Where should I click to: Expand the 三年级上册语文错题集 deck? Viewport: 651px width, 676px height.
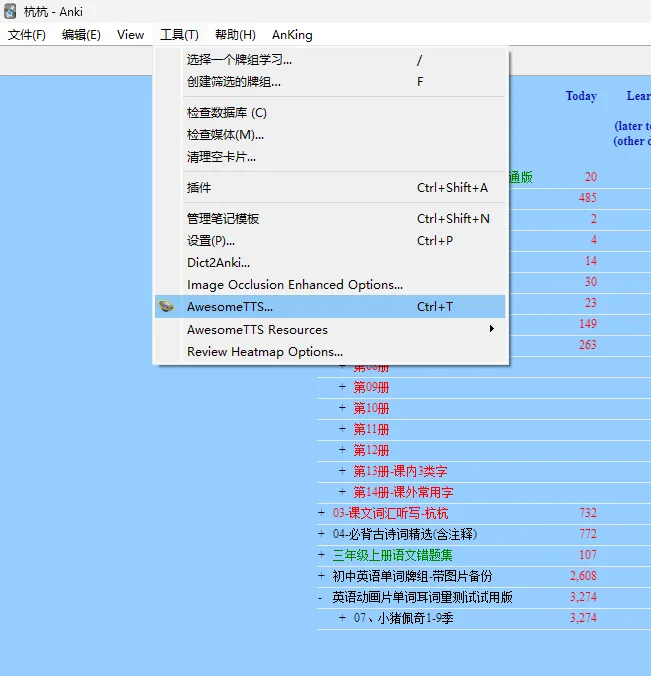(321, 554)
